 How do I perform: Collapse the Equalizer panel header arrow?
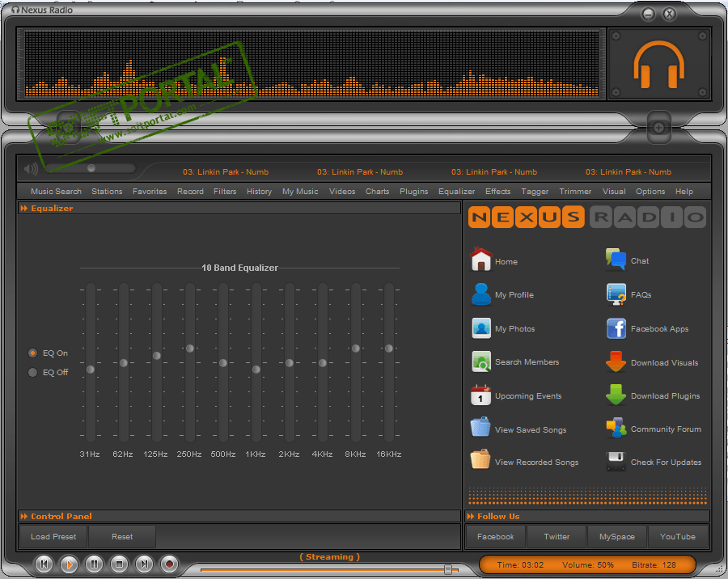coord(24,209)
